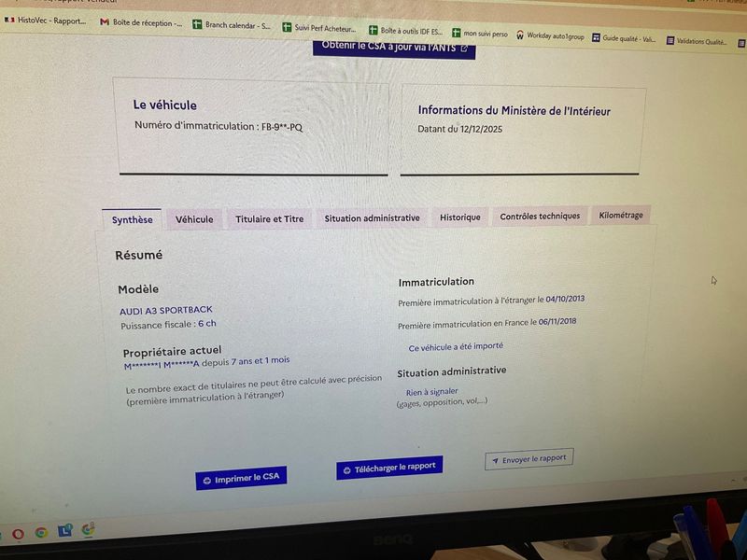This screenshot has width=747, height=560.
Task: Open the Kilométrage tab
Action: [621, 215]
